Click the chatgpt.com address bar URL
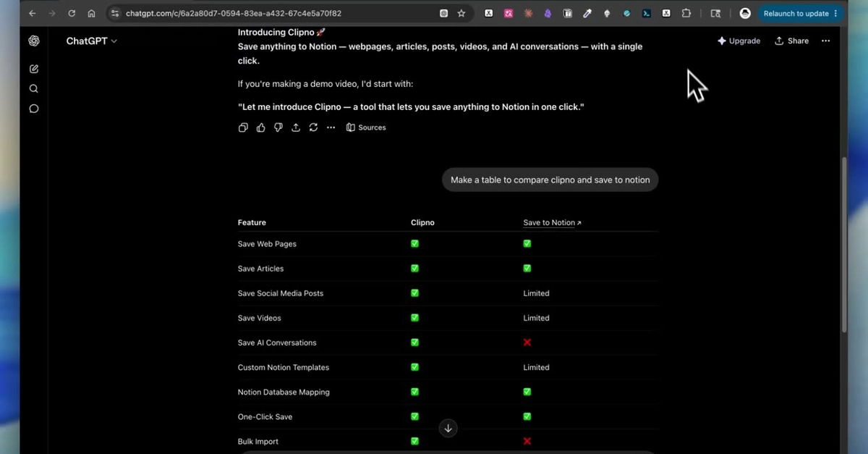This screenshot has height=454, width=868. click(234, 13)
